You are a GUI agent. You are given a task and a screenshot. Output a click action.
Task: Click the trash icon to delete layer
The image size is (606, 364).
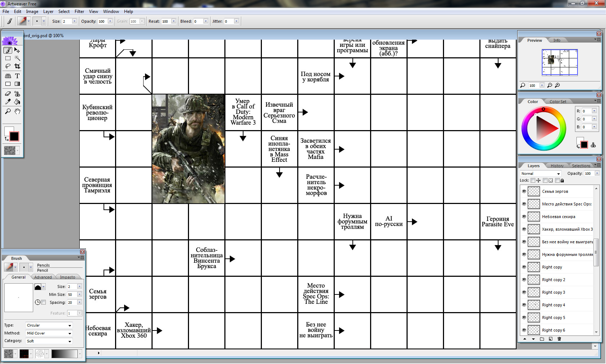pos(559,339)
